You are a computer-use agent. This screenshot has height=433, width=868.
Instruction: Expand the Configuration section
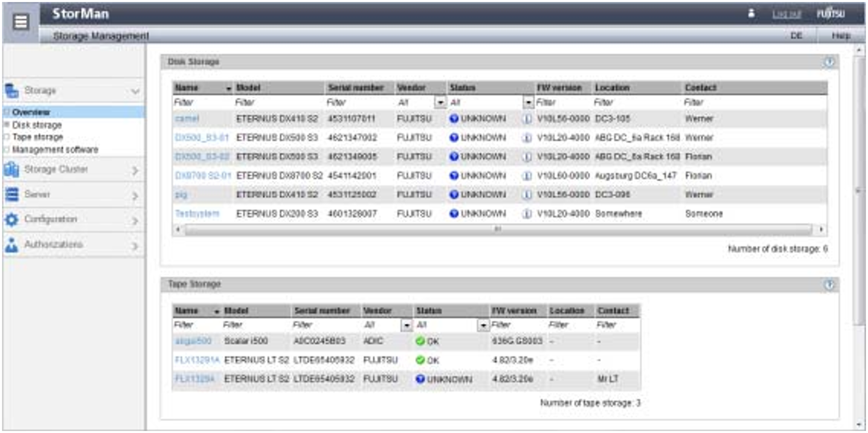pos(135,221)
